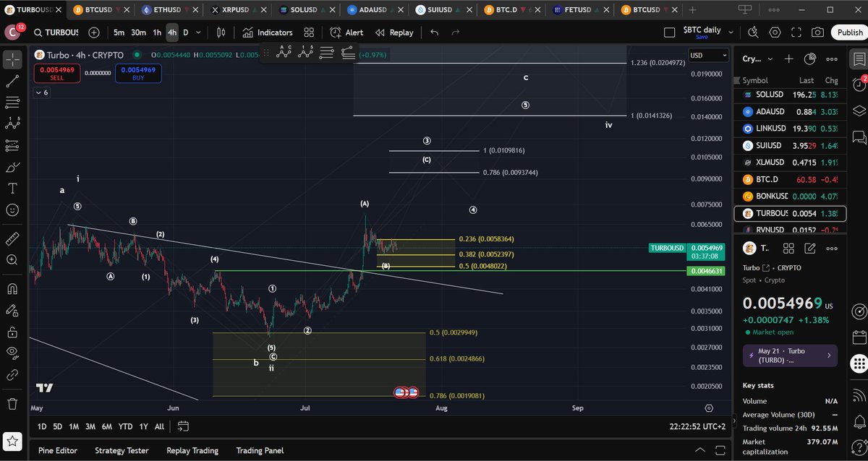Viewport: 868px width, 461px height.
Task: Toggle hide all drawings eye icon
Action: tap(12, 353)
